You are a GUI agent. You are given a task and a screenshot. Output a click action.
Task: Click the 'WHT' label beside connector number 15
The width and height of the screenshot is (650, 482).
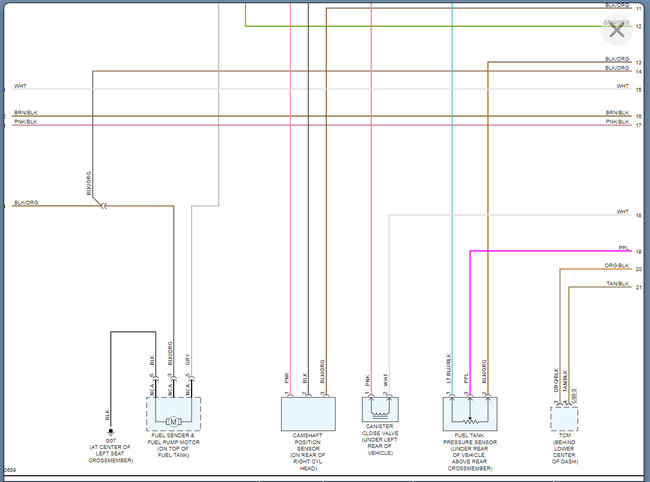coord(623,86)
